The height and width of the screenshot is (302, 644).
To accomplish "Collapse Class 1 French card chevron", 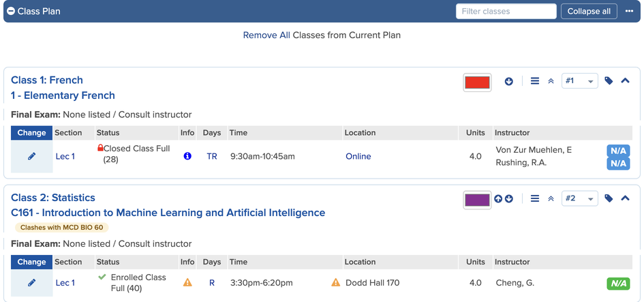I will point(625,81).
